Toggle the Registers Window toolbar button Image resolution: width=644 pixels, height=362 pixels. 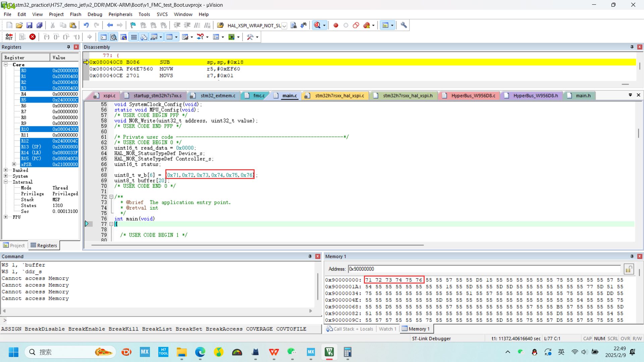pyautogui.click(x=134, y=37)
